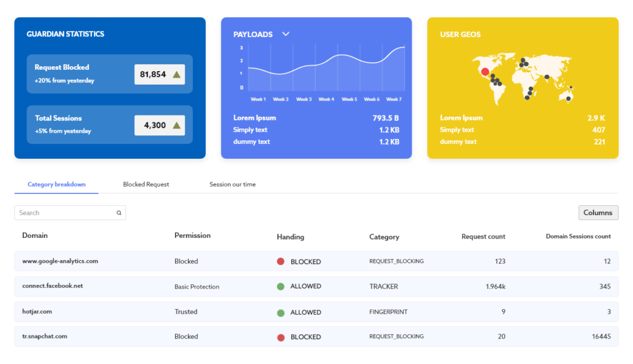Switch to the Blocked Request tab
This screenshot has height=364, width=633.
146,184
